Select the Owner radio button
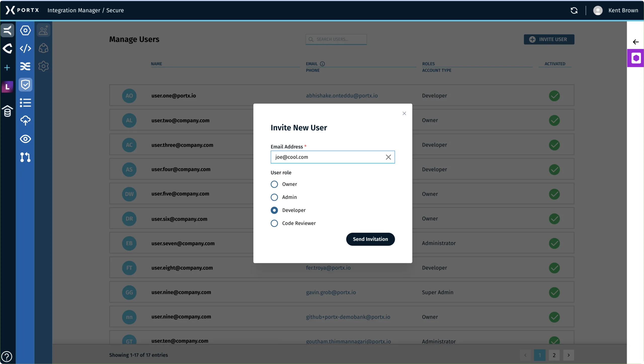 274,184
